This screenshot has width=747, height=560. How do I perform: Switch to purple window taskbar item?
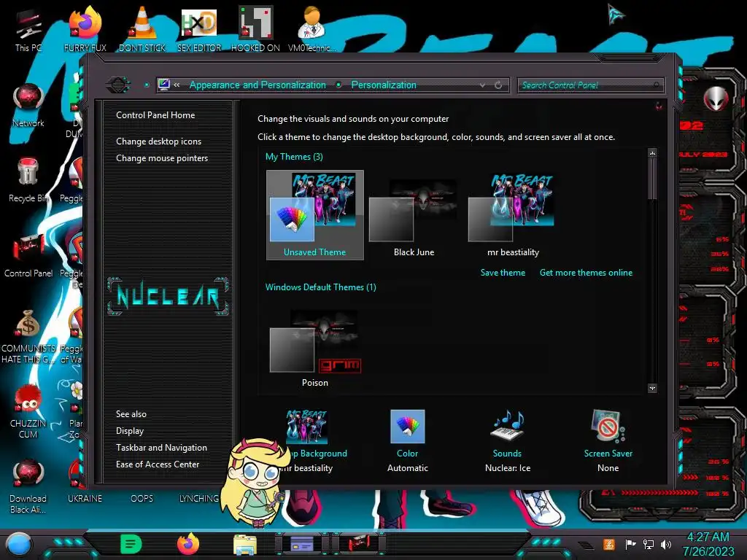302,543
